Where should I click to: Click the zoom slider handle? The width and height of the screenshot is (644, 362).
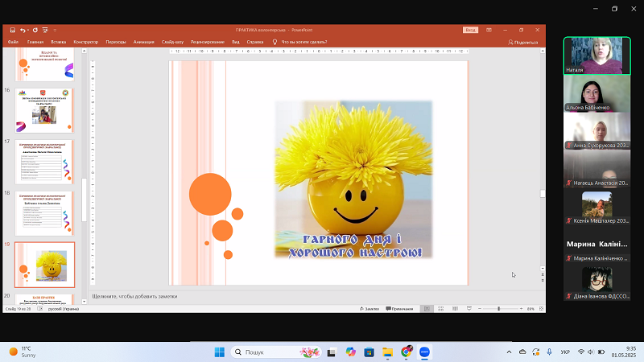[498, 309]
